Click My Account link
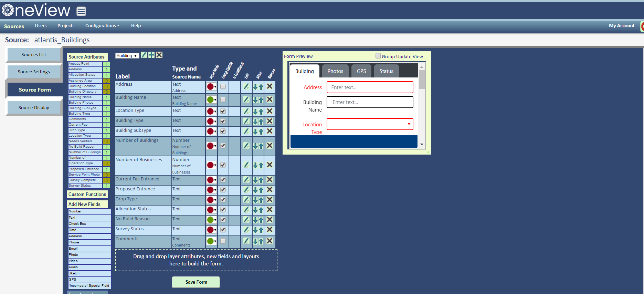644x294 pixels. [621, 25]
